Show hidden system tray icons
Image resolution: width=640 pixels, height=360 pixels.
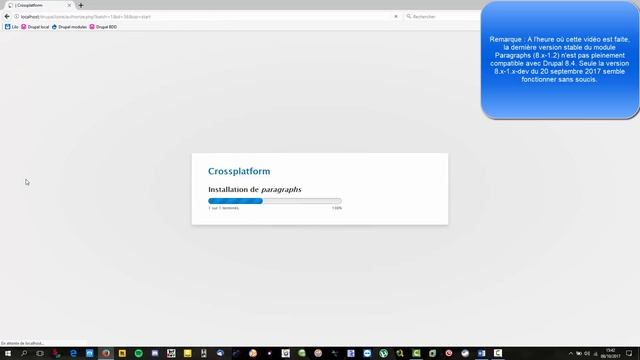click(x=571, y=353)
